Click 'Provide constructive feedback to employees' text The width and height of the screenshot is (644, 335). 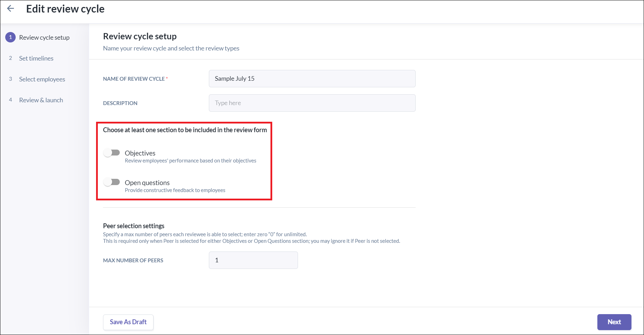point(175,190)
